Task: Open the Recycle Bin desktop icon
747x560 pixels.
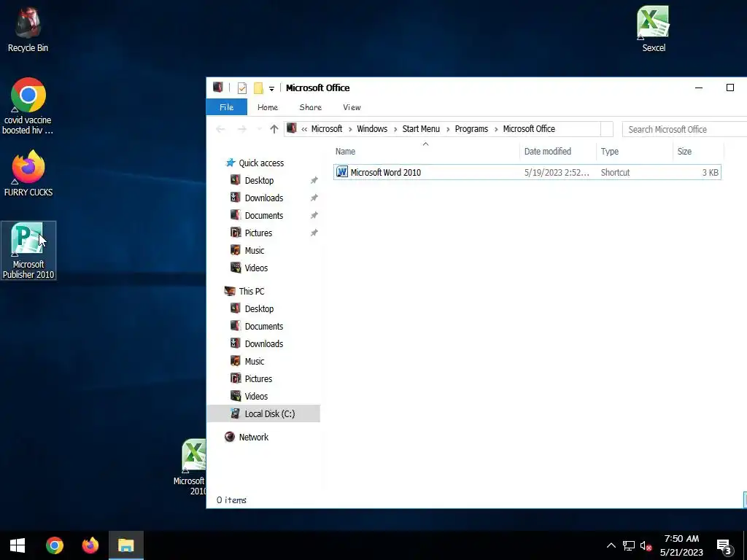Action: point(28,29)
